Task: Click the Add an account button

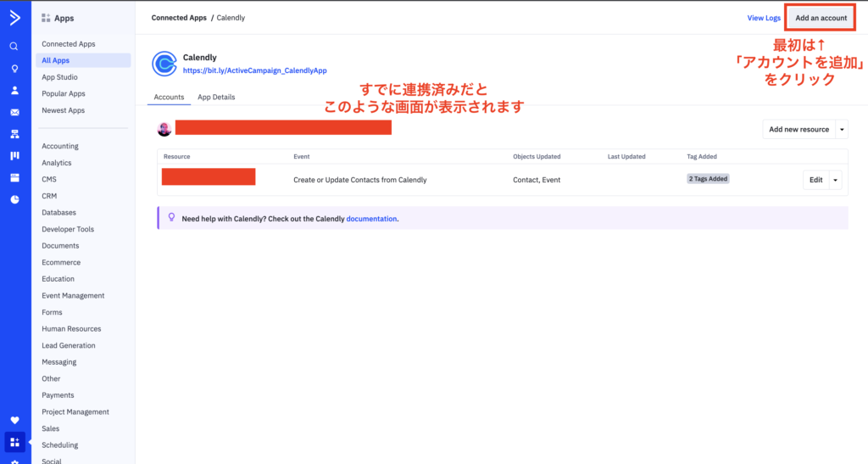Action: tap(821, 19)
